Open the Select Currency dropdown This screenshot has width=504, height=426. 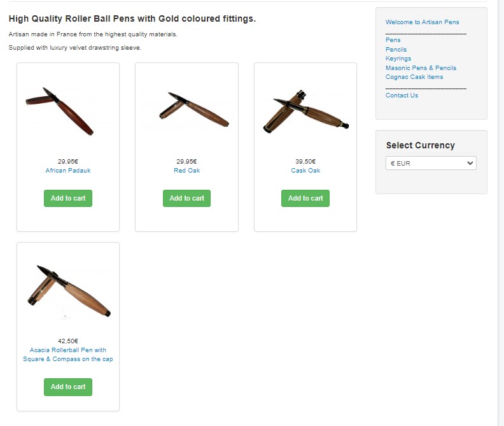[x=431, y=163]
